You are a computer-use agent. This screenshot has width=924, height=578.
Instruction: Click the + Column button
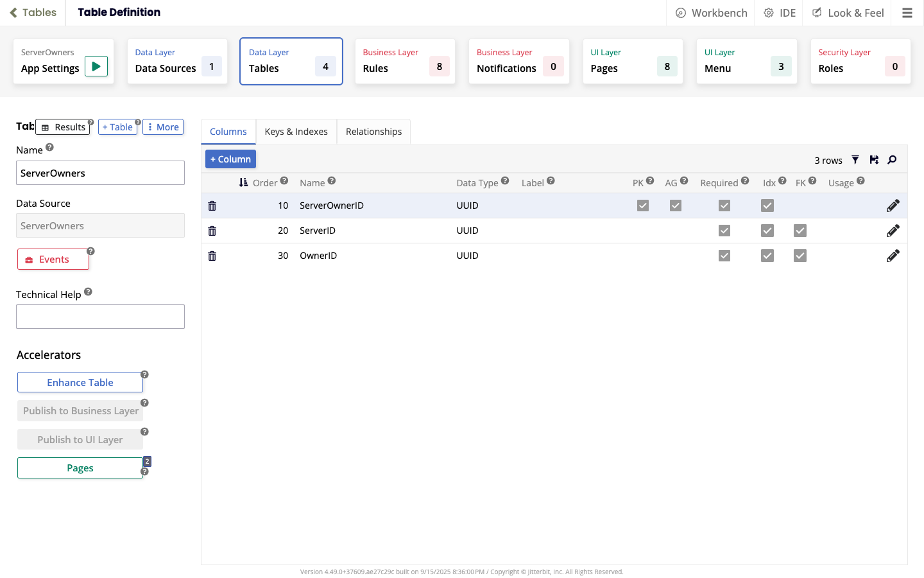[x=230, y=159]
